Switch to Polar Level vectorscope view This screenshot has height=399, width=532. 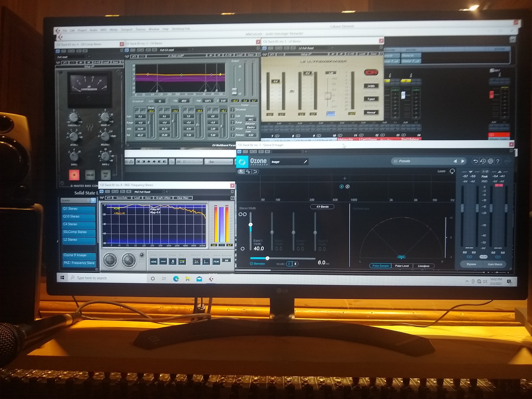coord(402,266)
